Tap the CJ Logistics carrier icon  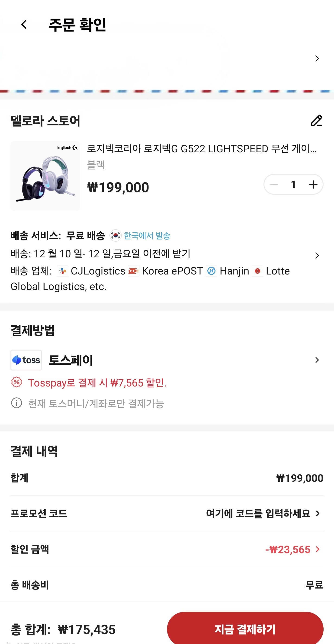point(62,271)
